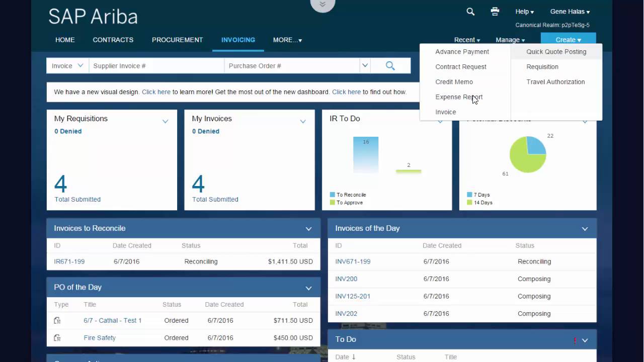Click the red alert icon in To Do panel
Screen dimensions: 644x362
[x=575, y=340]
